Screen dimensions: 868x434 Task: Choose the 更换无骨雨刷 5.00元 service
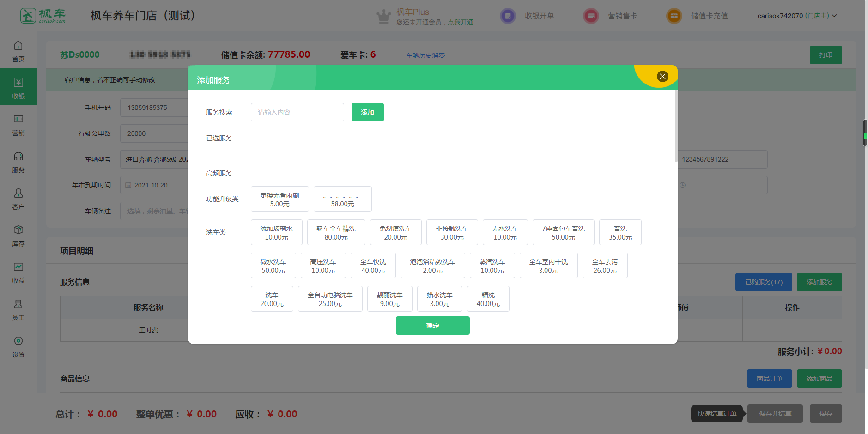279,199
